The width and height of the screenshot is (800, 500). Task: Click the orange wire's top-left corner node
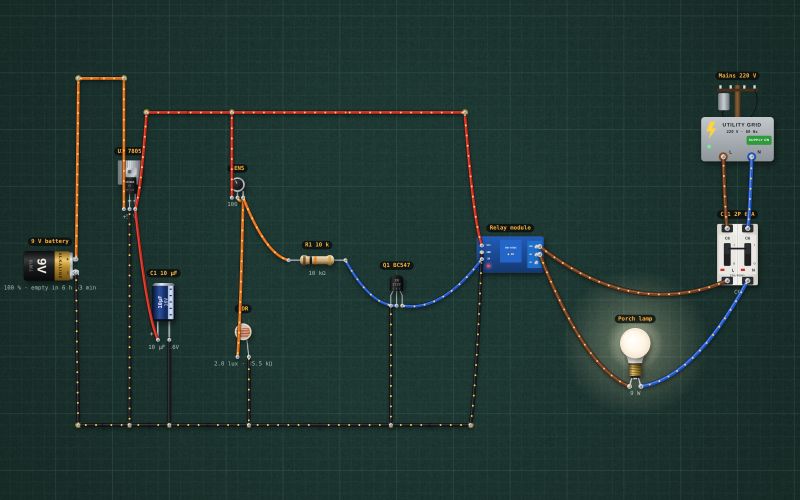coord(78,78)
